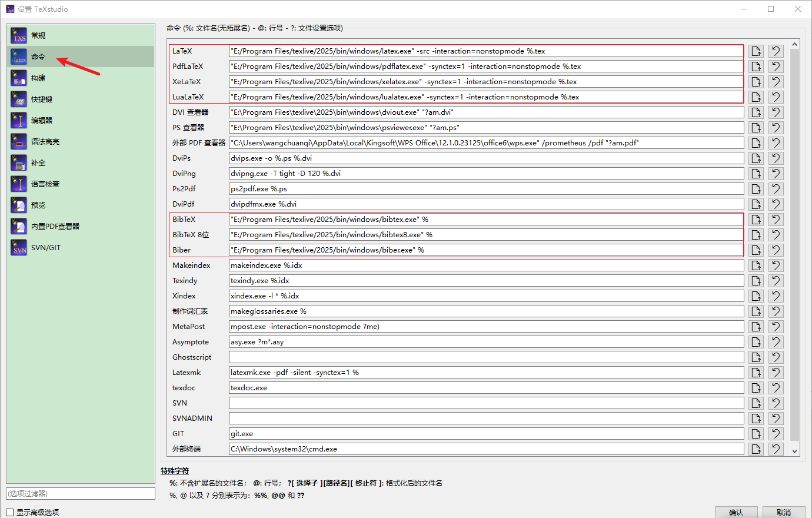Viewport: 812px width, 518px height.
Task: Reset the LuaLaTeX command to default
Action: click(x=776, y=97)
